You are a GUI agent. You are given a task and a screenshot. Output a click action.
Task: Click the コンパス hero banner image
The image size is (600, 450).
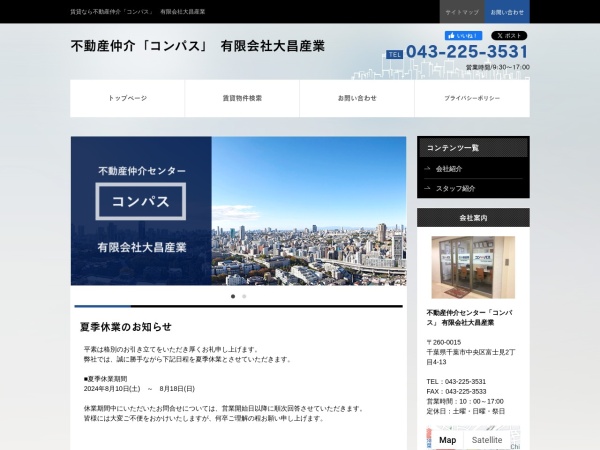pyautogui.click(x=238, y=211)
